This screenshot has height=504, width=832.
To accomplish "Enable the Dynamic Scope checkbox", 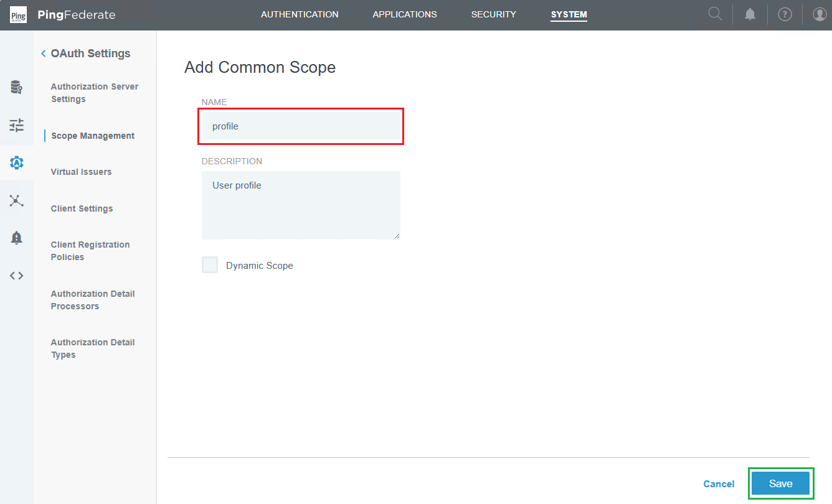I will click(x=210, y=265).
